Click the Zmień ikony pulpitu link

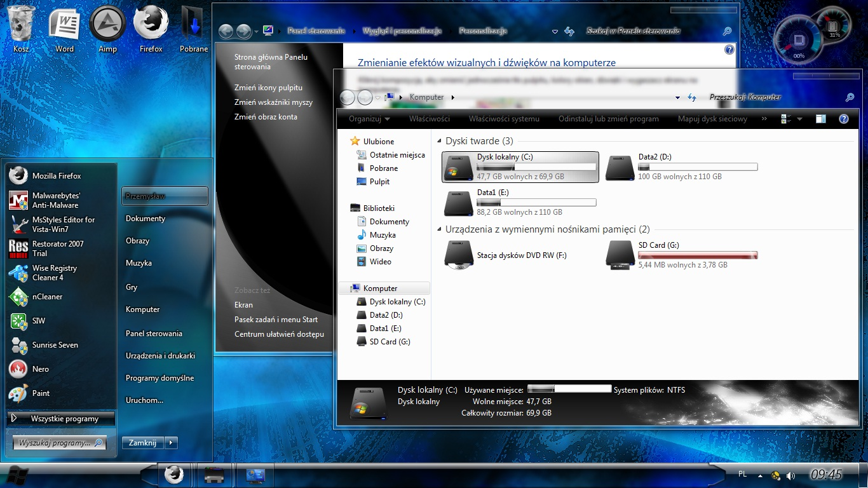268,88
